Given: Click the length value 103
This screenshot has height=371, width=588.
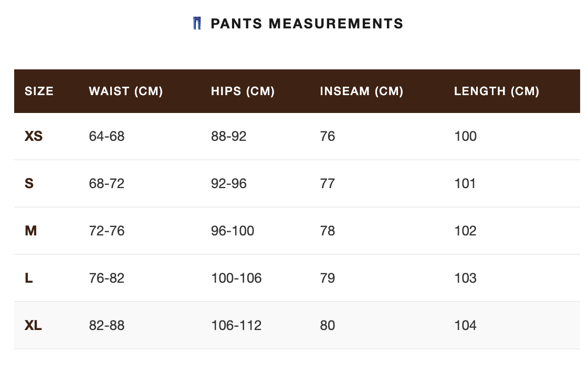Looking at the screenshot, I should tap(465, 279).
